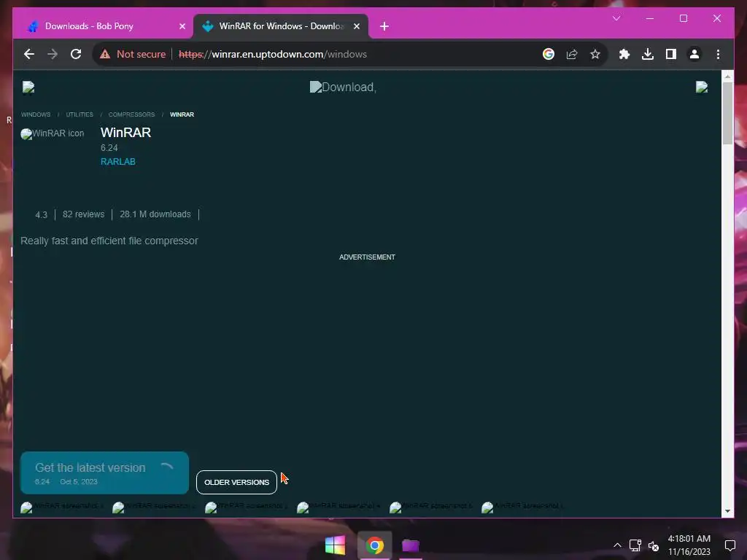Open the Google icon in address bar
Screen dimensions: 747x560
(x=549, y=54)
